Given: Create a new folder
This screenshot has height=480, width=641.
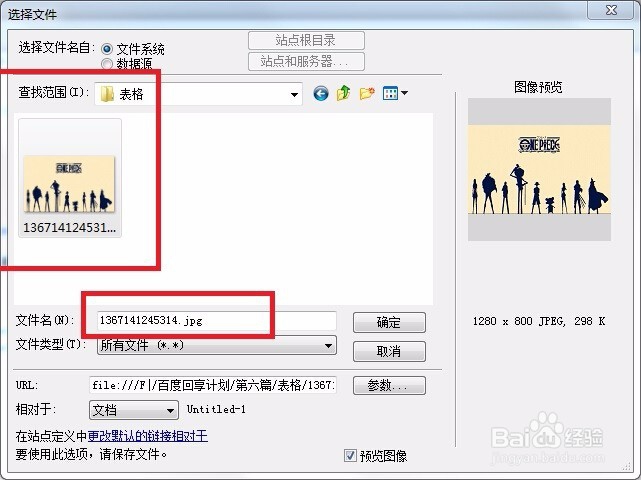Looking at the screenshot, I should tap(367, 93).
